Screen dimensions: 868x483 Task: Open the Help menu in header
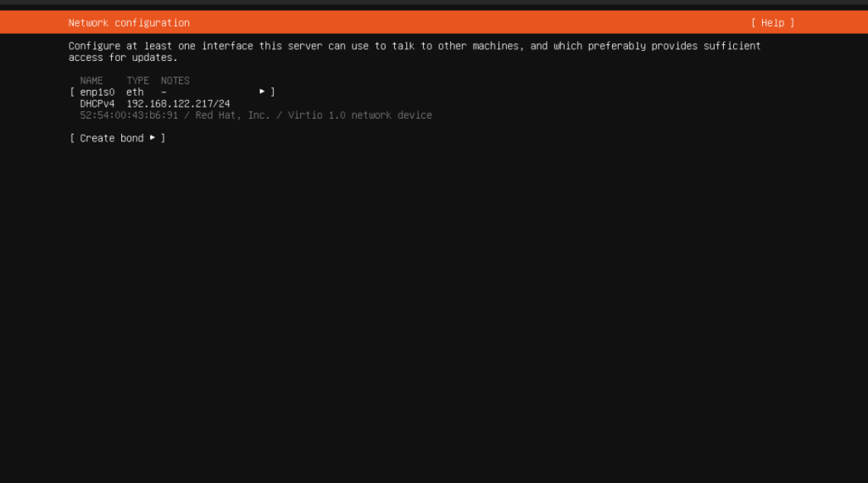(772, 23)
